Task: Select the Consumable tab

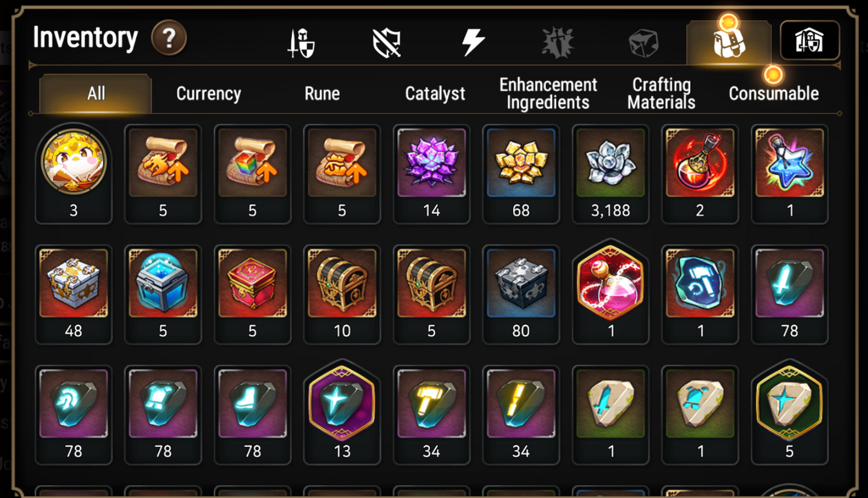Action: [774, 94]
